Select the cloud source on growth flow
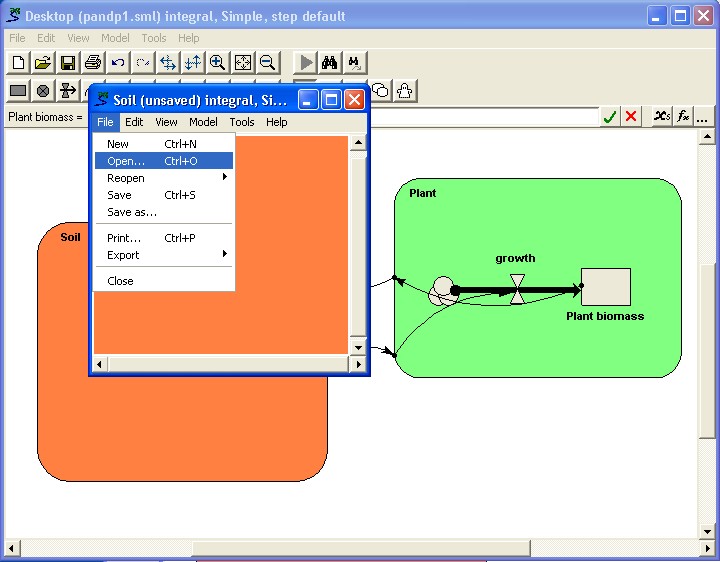720x562 pixels. (x=443, y=291)
